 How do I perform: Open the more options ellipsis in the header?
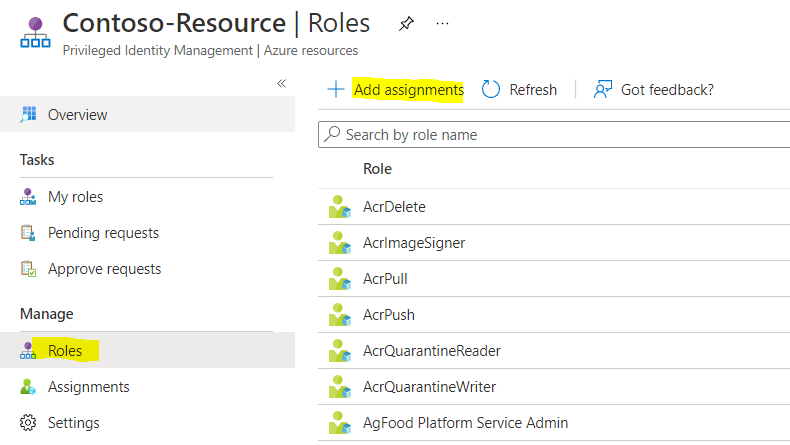pyautogui.click(x=443, y=23)
